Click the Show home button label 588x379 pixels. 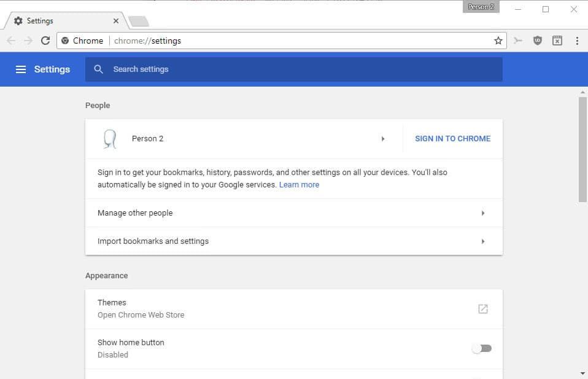click(x=131, y=342)
